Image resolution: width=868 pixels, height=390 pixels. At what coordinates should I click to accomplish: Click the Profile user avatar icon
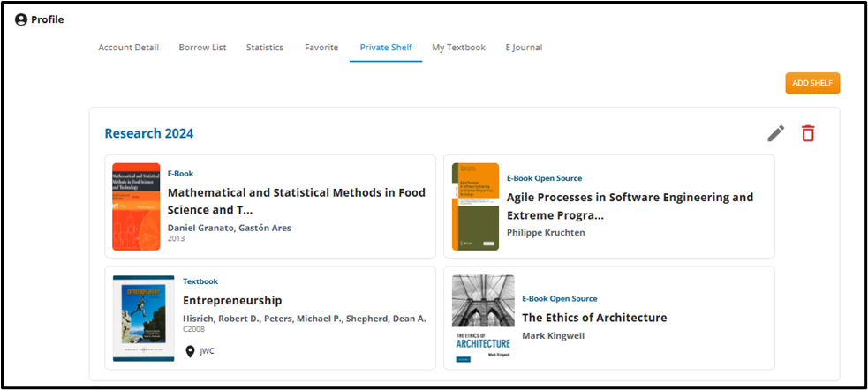tap(21, 20)
